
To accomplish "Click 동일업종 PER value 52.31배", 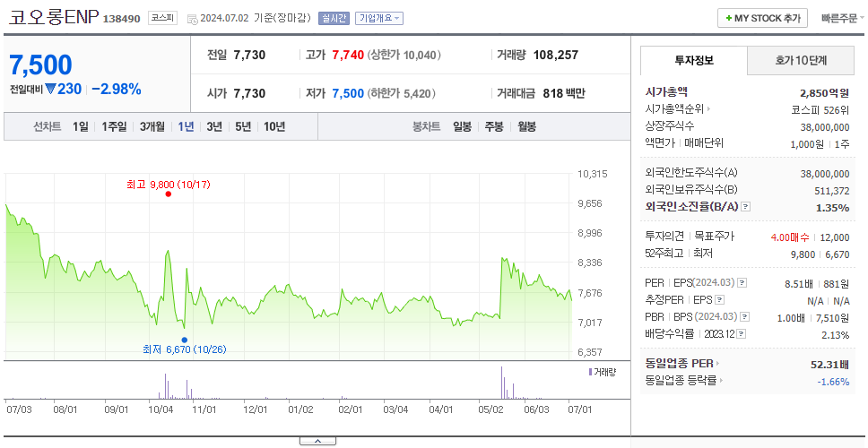I will pyautogui.click(x=829, y=365).
